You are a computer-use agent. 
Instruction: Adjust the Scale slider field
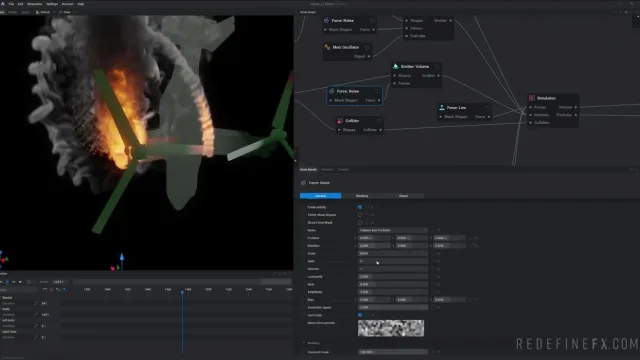(393, 253)
